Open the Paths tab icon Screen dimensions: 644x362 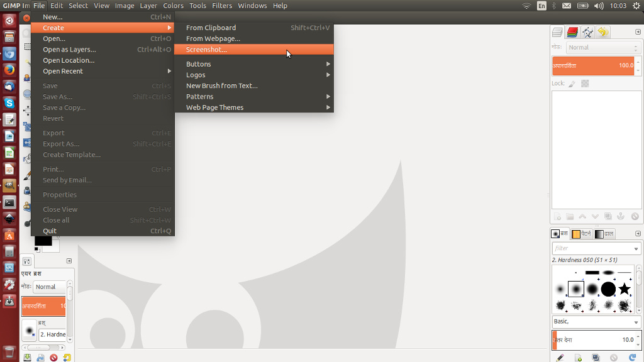[x=587, y=32]
